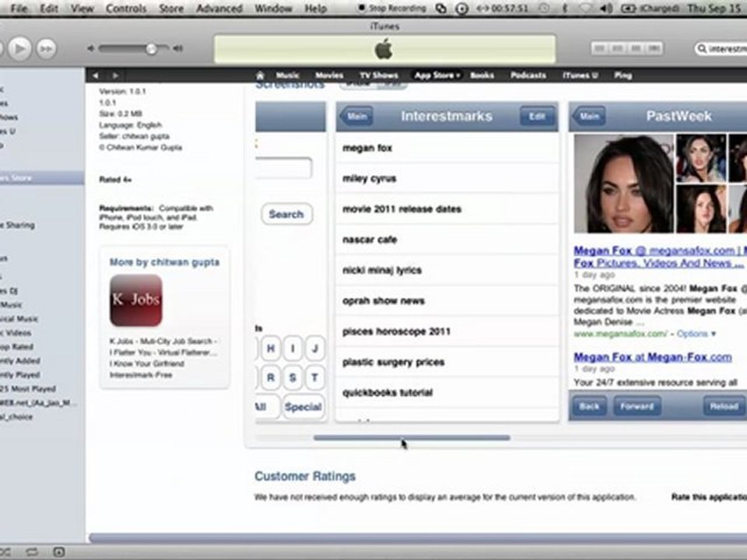Click the Rate this application text
Screen dimensions: 747x560
pos(709,497)
